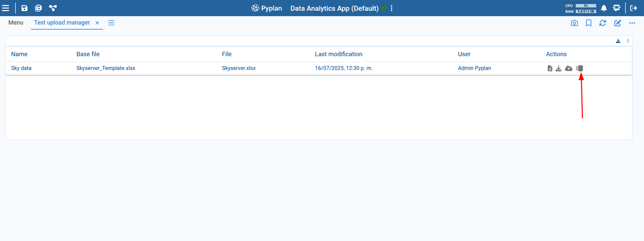Image resolution: width=644 pixels, height=241 pixels.
Task: Edit the interface with the pencil icon
Action: [617, 23]
